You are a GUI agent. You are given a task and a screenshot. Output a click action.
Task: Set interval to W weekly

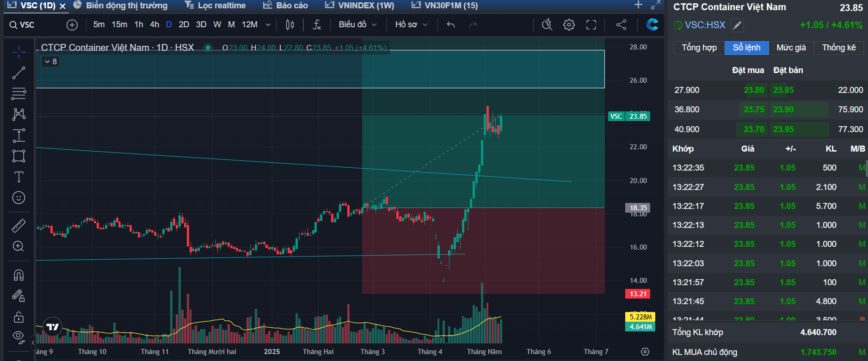pos(217,24)
